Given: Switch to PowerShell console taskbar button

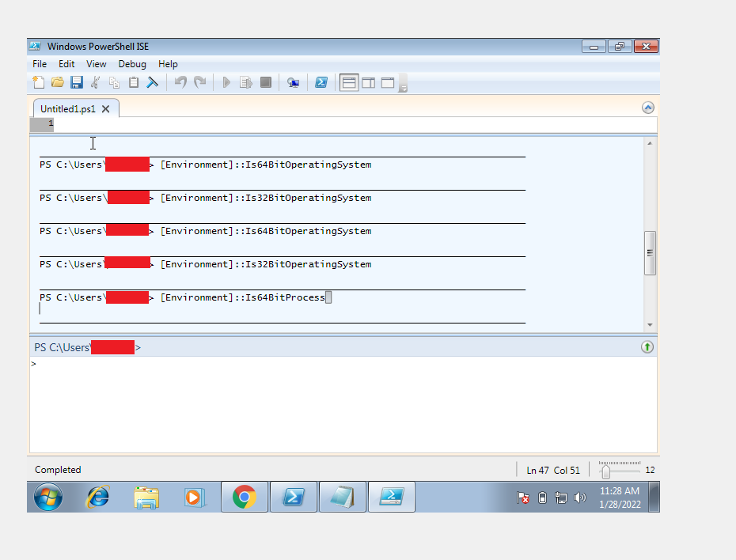Looking at the screenshot, I should pos(294,497).
